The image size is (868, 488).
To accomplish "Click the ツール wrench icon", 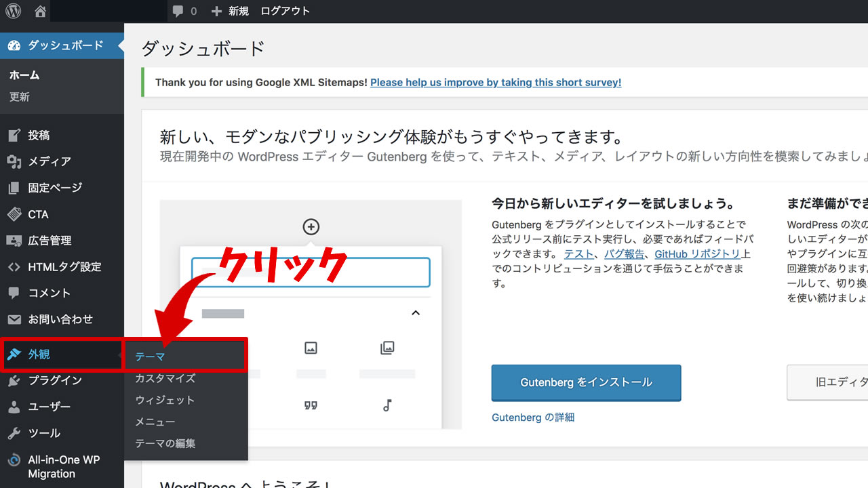I will 14,433.
